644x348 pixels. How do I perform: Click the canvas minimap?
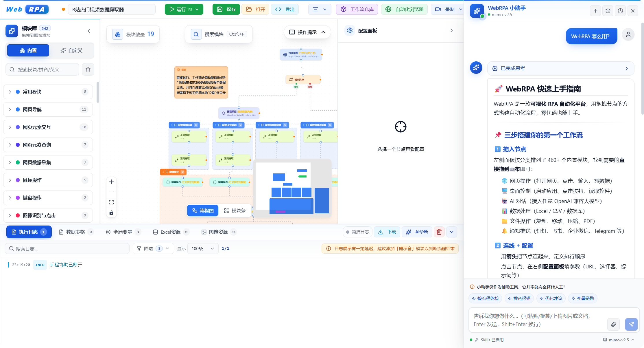point(292,188)
